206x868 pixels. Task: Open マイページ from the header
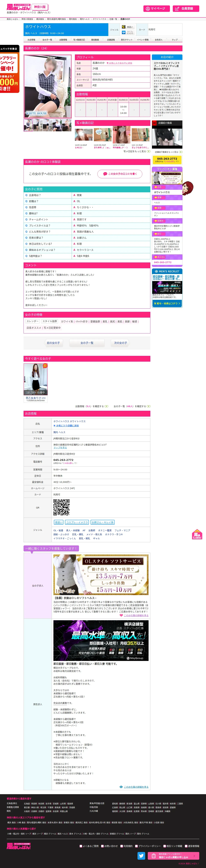pyautogui.click(x=156, y=8)
